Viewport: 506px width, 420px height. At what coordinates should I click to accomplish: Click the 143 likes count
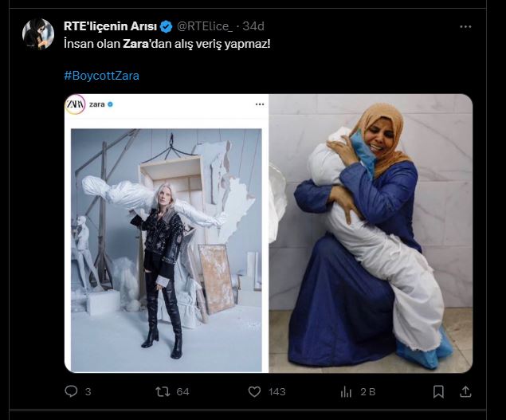point(277,391)
